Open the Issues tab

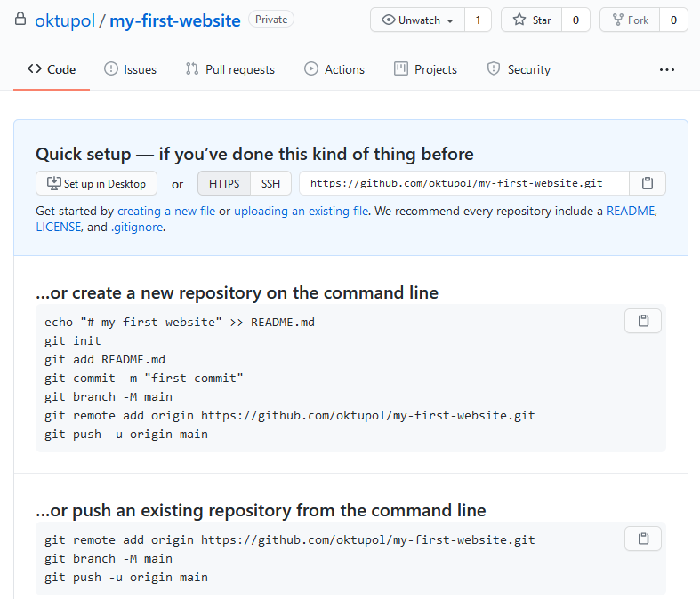point(130,69)
